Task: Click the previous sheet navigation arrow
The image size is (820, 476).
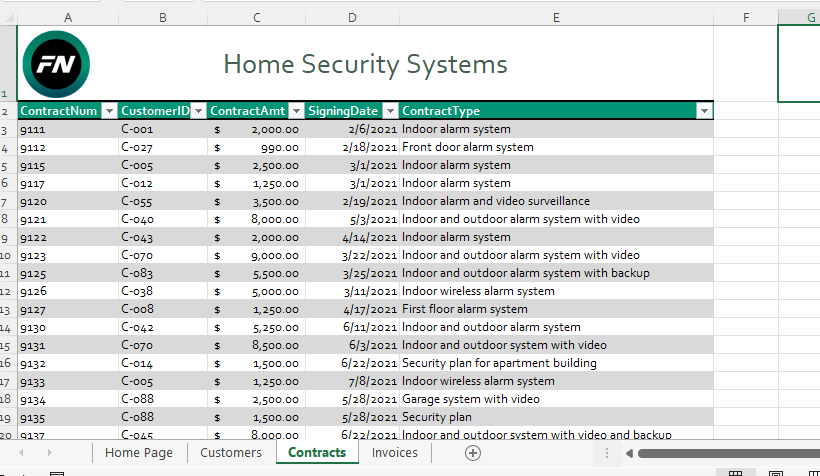Action: click(x=21, y=452)
